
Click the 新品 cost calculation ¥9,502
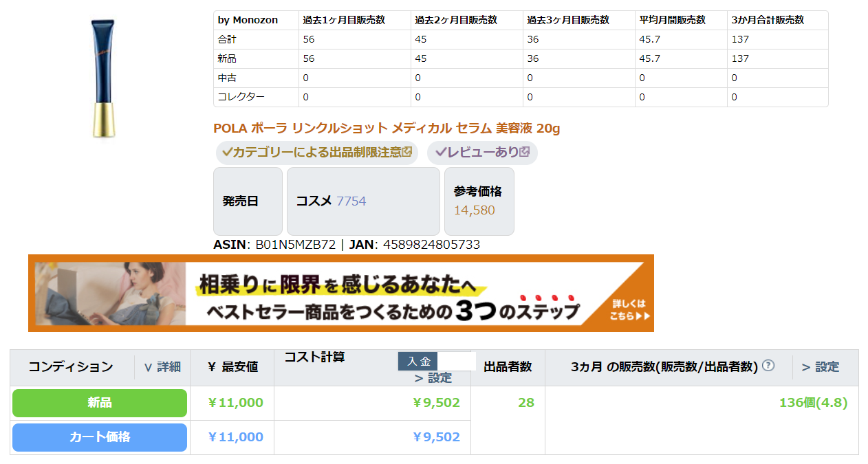[x=437, y=403]
